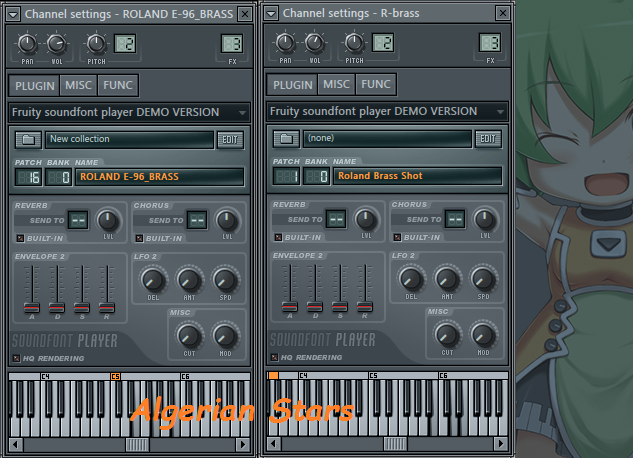Click the orange C5 root note marker
Image resolution: width=633 pixels, height=458 pixels.
point(115,376)
